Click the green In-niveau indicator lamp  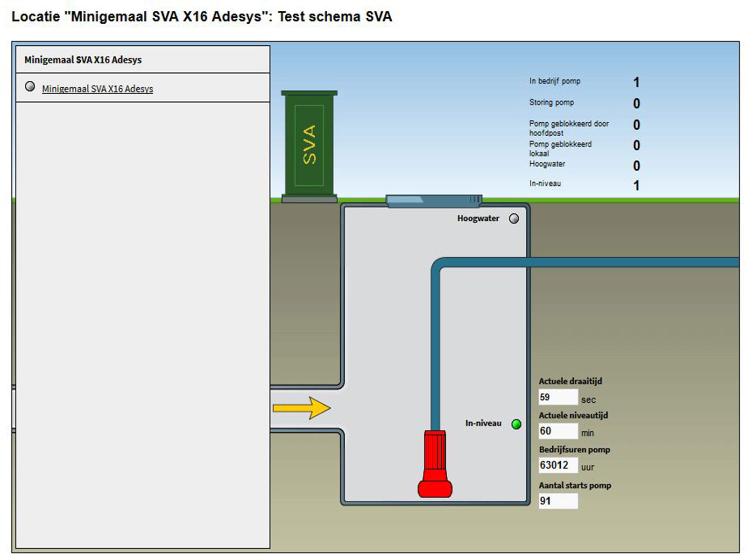(x=516, y=424)
